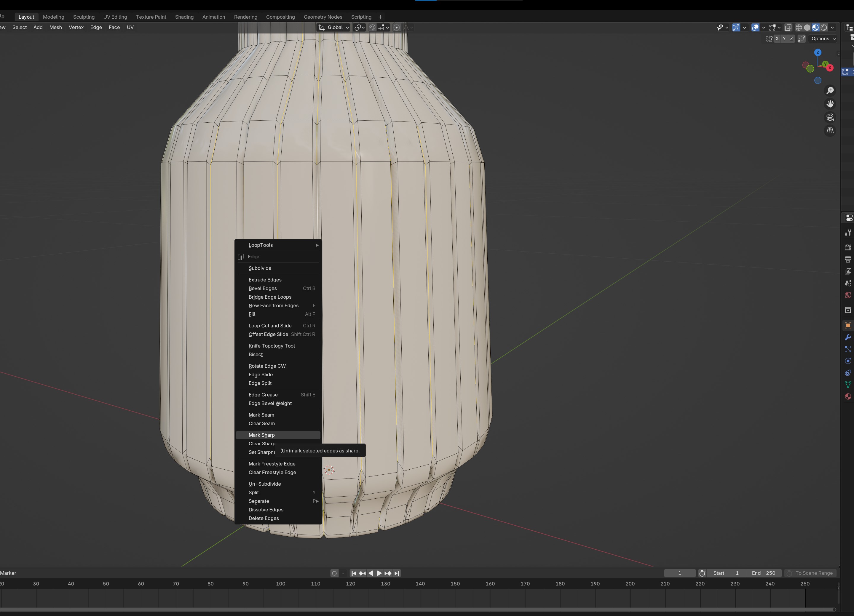The height and width of the screenshot is (616, 854).
Task: Open visibility and selectability filter dropdown
Action: [x=723, y=28]
